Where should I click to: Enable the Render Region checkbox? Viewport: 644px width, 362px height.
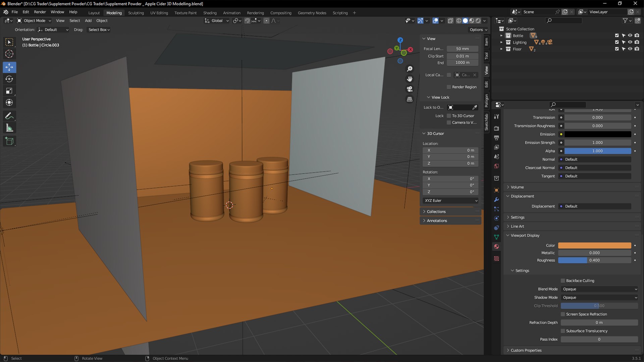(x=449, y=87)
